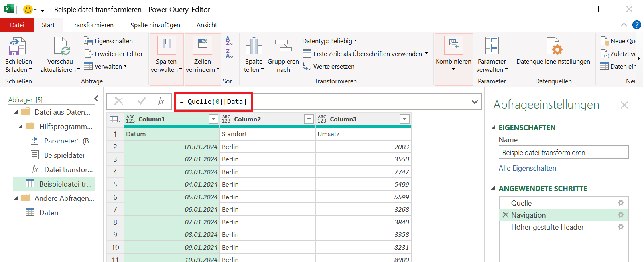Open Eigenschaften of the query
The width and height of the screenshot is (644, 262).
pyautogui.click(x=108, y=41)
